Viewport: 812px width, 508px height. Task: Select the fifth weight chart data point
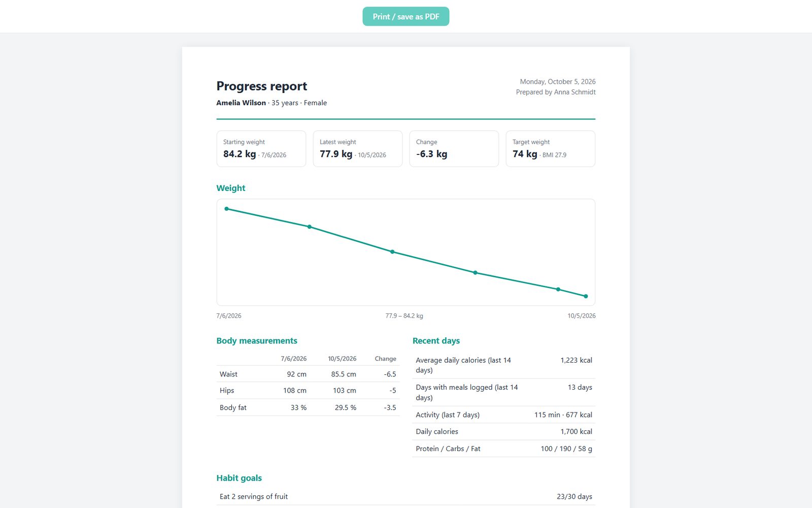coord(558,290)
